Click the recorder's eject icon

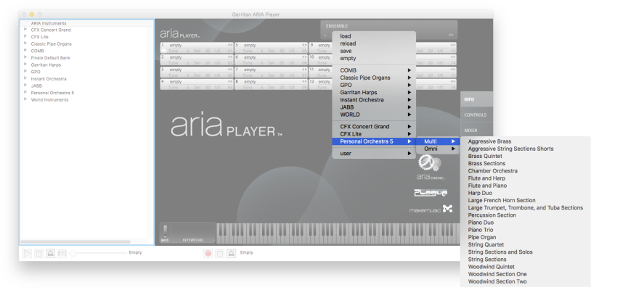pos(231,254)
